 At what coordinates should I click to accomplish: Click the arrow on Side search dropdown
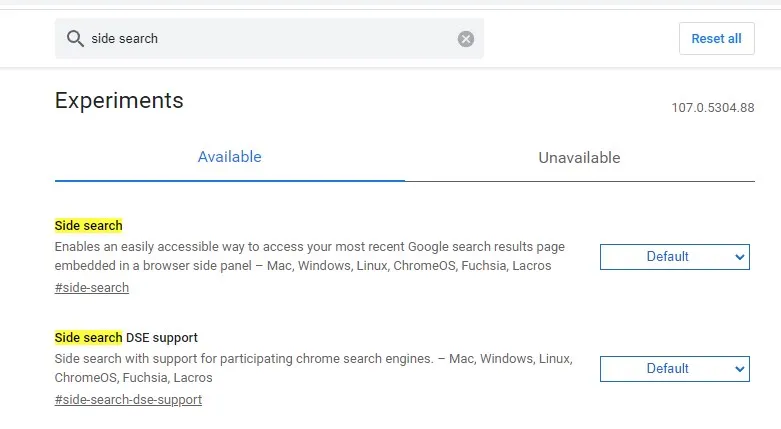[x=740, y=257]
